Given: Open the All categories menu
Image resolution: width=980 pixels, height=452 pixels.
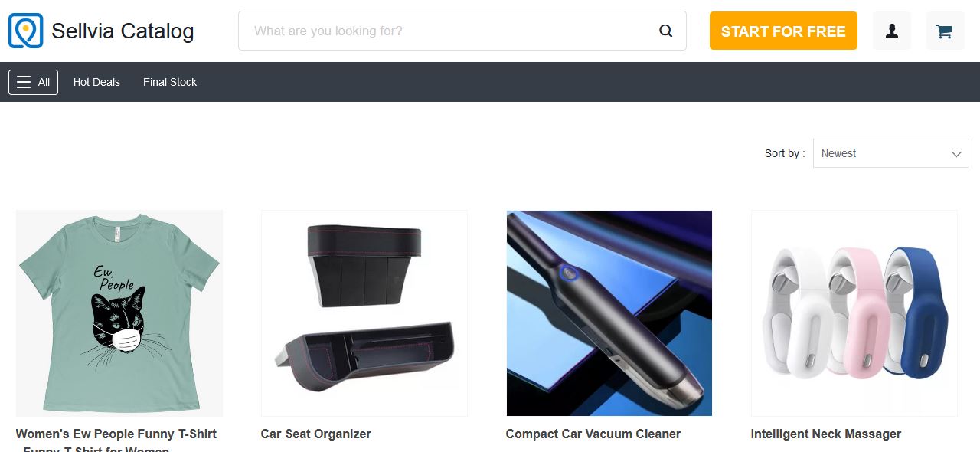Looking at the screenshot, I should click(33, 82).
